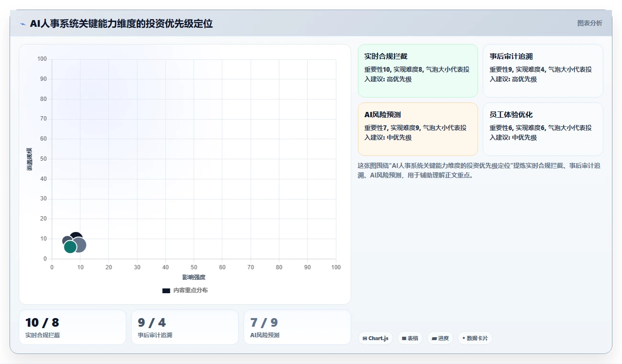Click the 9 / 4 stat value
Image resolution: width=622 pixels, height=364 pixels.
(x=152, y=323)
